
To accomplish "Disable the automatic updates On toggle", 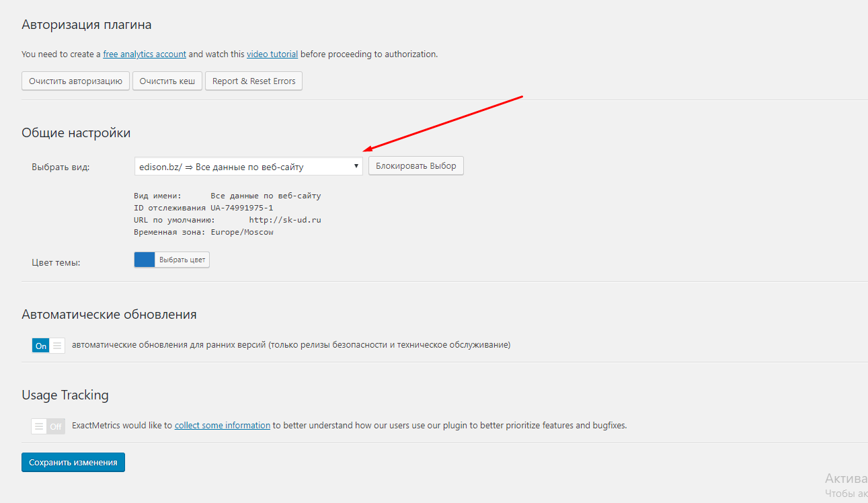I will pyautogui.click(x=48, y=346).
